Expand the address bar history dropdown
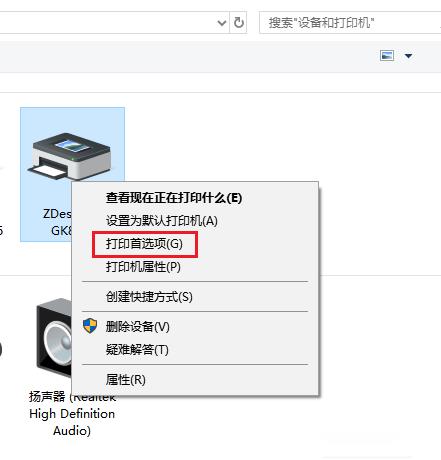This screenshot has height=460, width=441. (222, 23)
